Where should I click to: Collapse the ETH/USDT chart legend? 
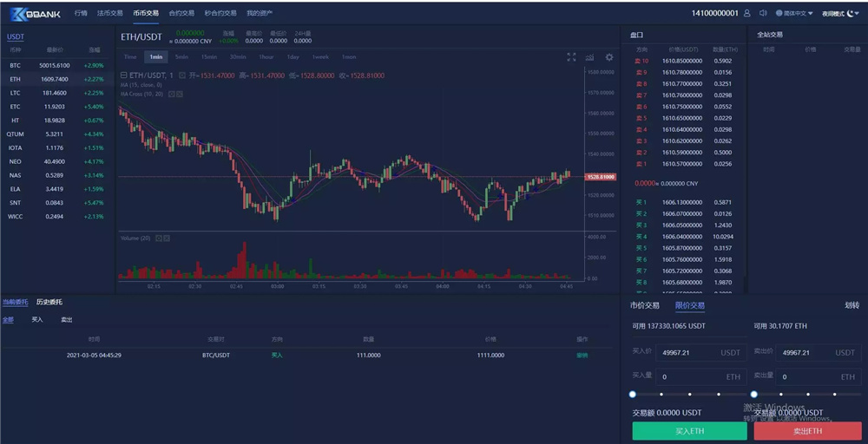coord(123,75)
